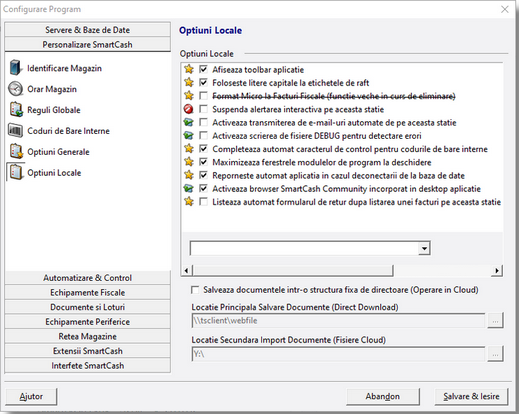Click green icon beside Activeaza browser SmartCash Community

[189, 188]
